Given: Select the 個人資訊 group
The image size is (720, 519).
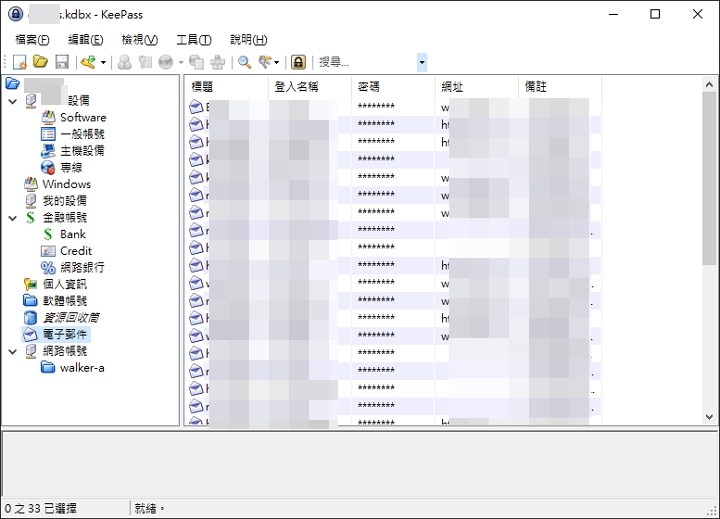Looking at the screenshot, I should tap(65, 284).
